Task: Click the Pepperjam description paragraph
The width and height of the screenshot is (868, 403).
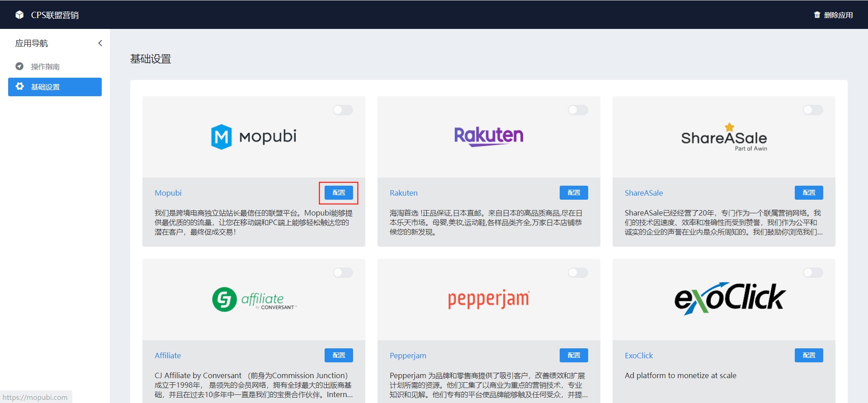Action: tap(489, 385)
